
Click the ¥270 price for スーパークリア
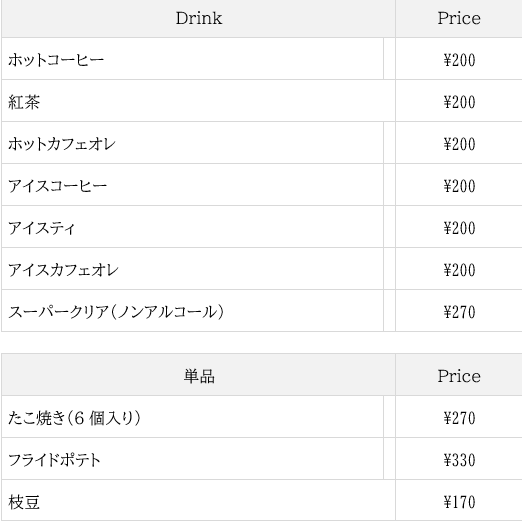click(459, 312)
